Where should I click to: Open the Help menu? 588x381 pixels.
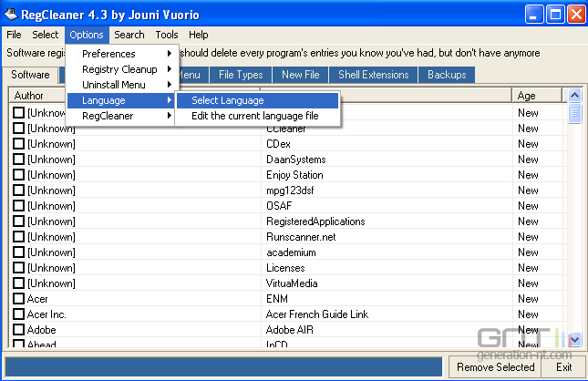pos(198,35)
